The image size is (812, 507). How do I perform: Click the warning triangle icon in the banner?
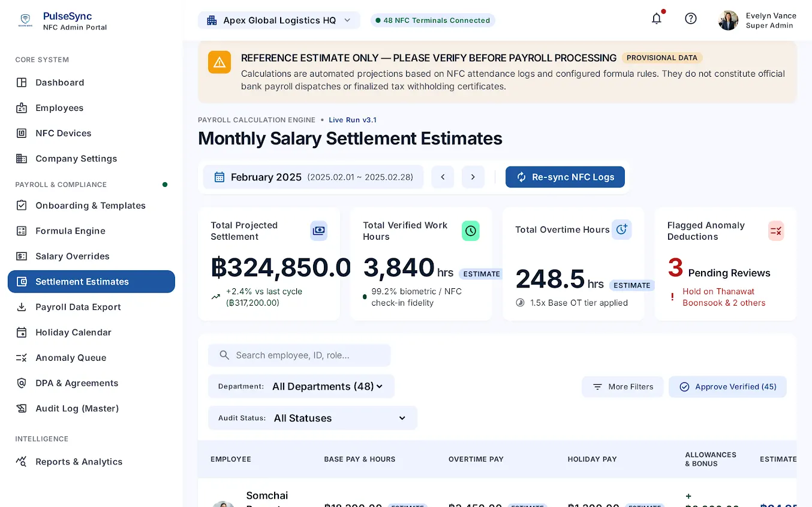click(x=219, y=62)
